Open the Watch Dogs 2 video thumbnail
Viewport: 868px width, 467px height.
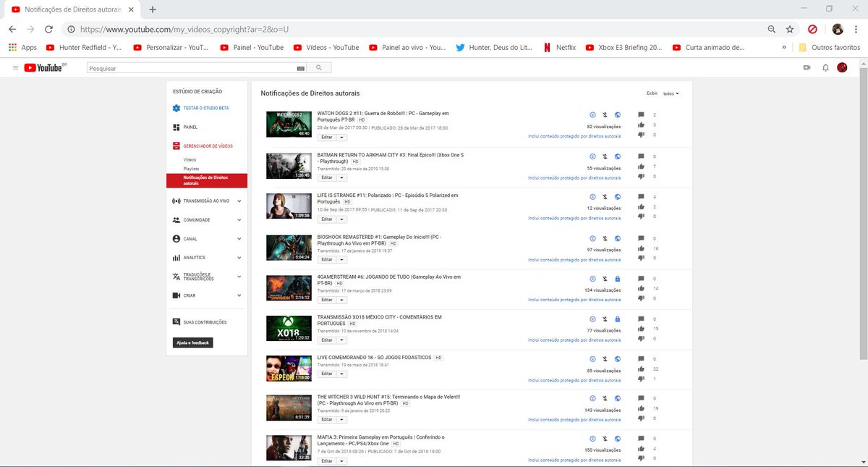289,125
